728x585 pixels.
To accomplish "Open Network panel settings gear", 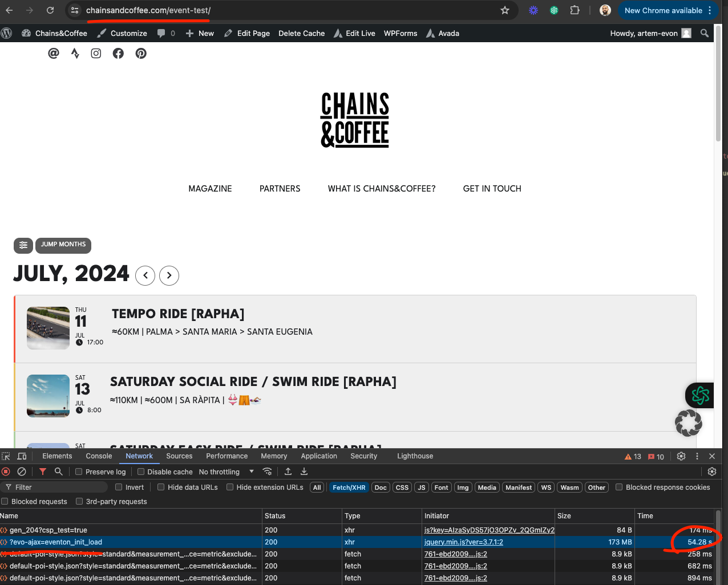I will click(x=712, y=472).
